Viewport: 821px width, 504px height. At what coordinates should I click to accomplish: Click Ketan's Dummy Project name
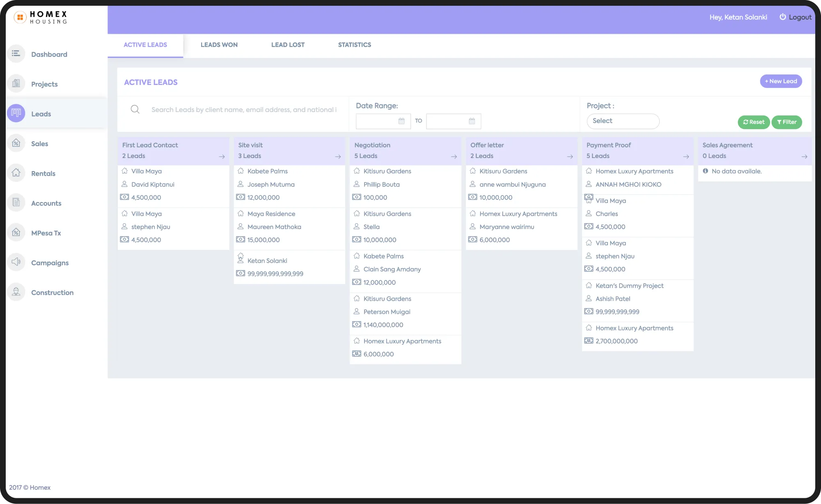point(629,286)
